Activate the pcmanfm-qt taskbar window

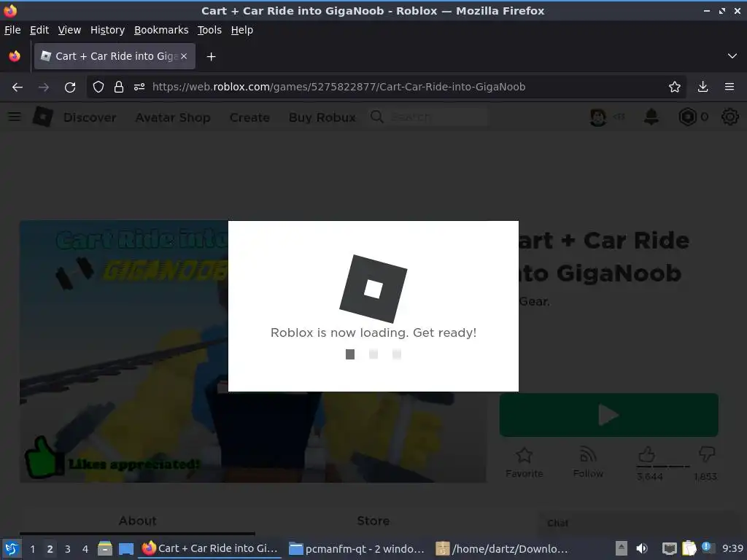[x=357, y=548]
